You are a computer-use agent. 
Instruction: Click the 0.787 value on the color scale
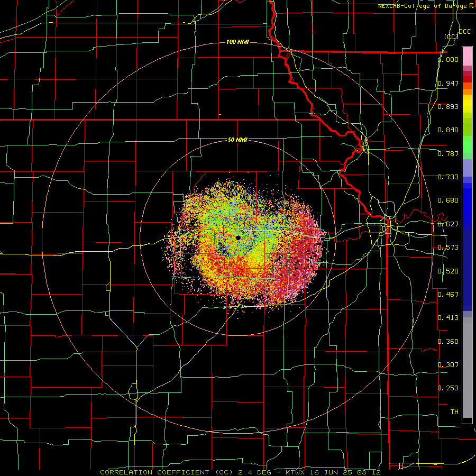(x=448, y=153)
